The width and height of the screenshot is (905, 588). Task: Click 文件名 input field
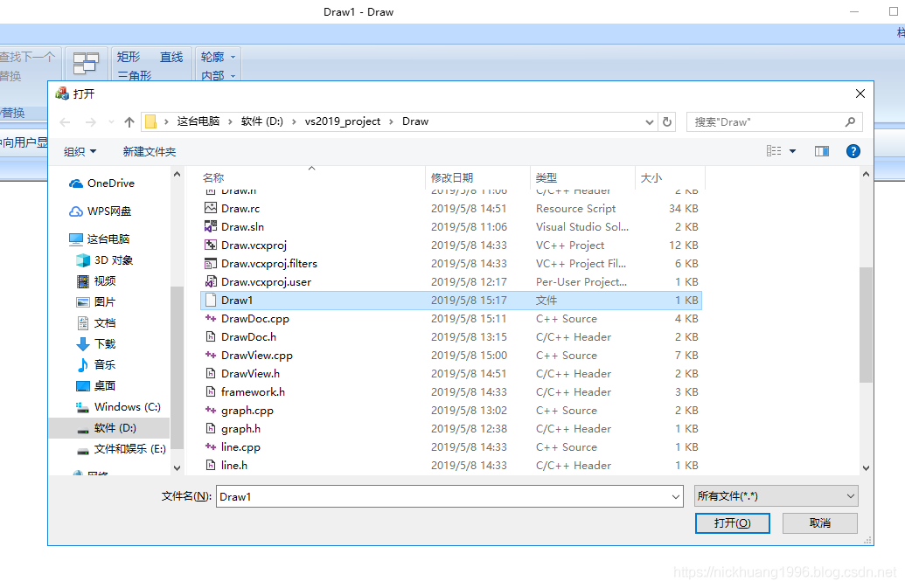(x=450, y=496)
